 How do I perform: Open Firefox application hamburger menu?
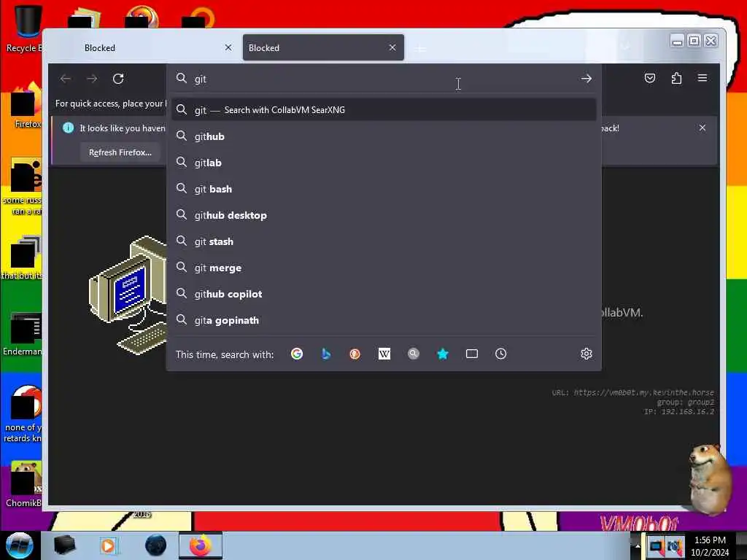point(703,78)
